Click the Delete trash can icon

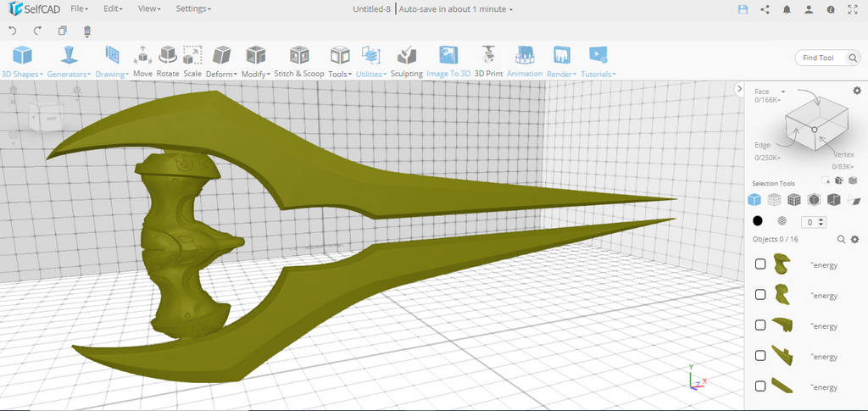click(87, 31)
